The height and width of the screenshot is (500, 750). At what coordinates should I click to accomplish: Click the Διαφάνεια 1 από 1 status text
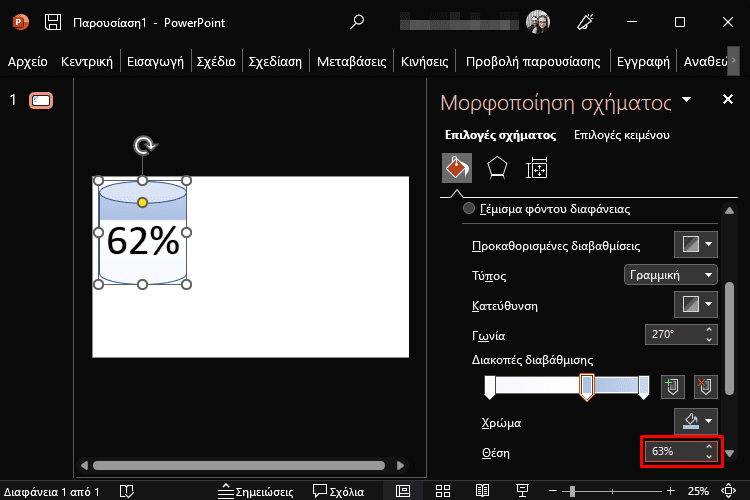(52, 491)
